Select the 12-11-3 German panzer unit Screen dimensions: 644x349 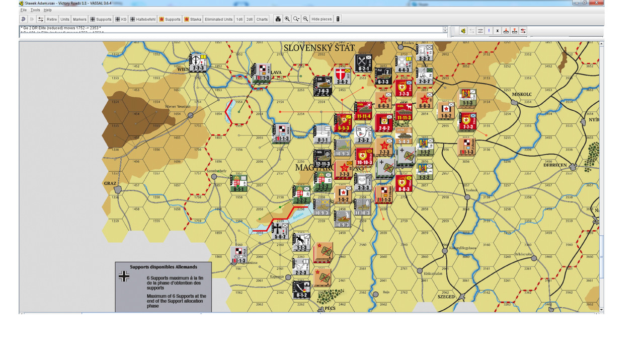coord(323,159)
